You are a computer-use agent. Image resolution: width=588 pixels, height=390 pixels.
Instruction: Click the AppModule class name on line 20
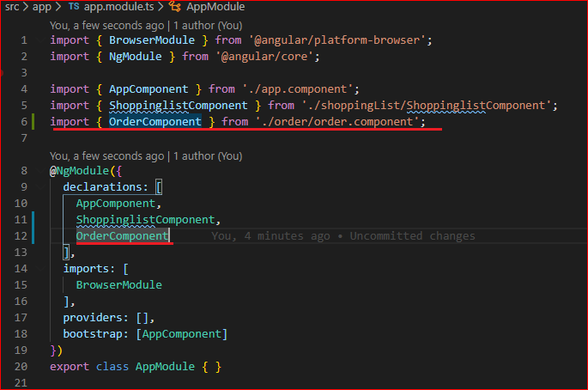point(165,367)
